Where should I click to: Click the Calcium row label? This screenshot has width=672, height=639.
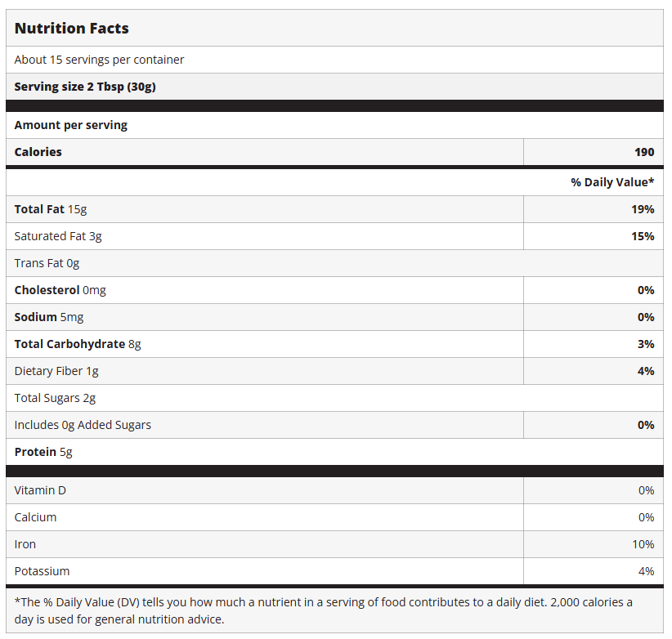click(36, 517)
